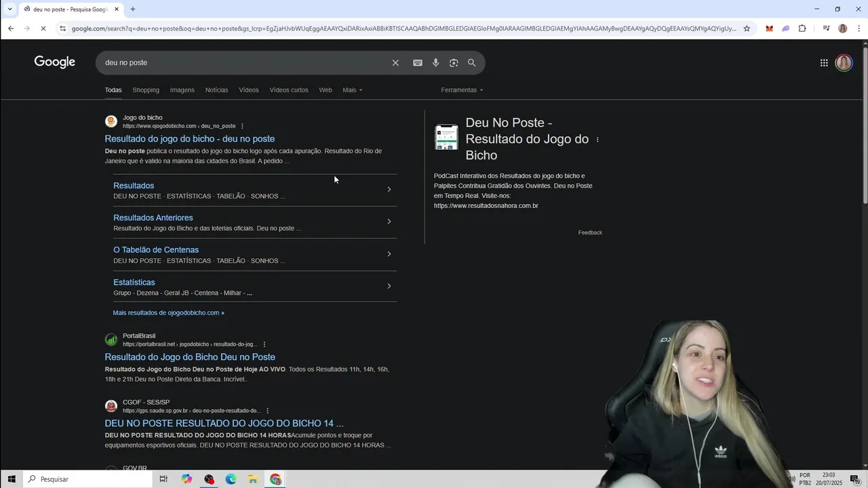
Task: Open the 'Estatísticas' sitelink
Action: [x=134, y=282]
